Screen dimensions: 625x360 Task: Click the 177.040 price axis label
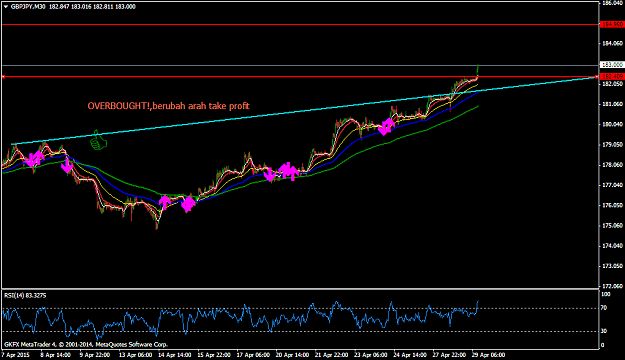coord(613,185)
